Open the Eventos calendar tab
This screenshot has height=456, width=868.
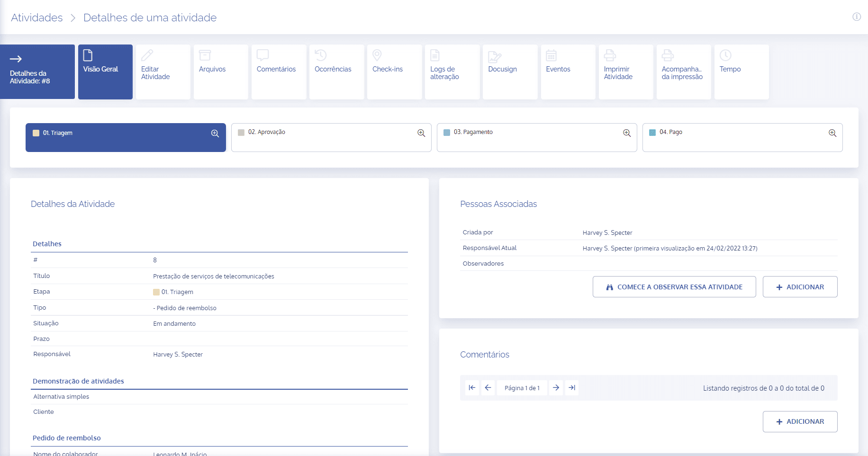point(568,72)
